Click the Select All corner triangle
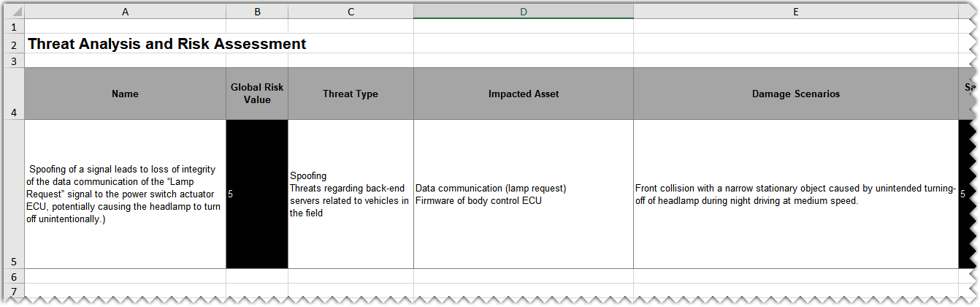 pyautogui.click(x=16, y=12)
